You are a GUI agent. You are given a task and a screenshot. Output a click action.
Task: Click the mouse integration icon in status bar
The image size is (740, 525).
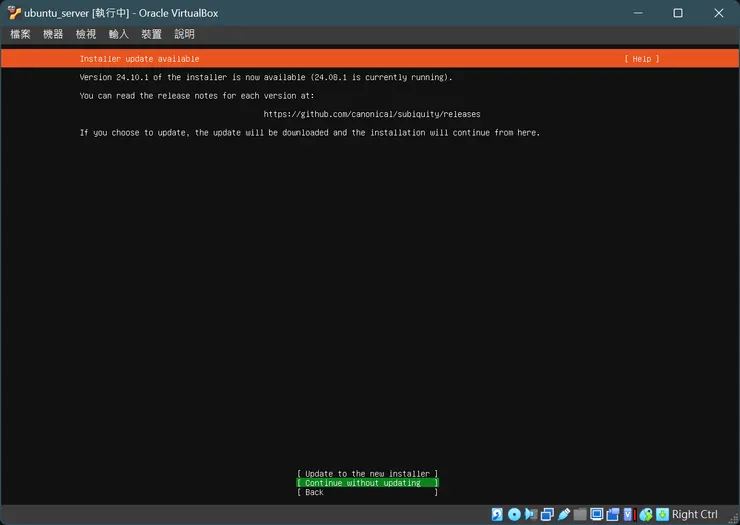[x=646, y=514]
